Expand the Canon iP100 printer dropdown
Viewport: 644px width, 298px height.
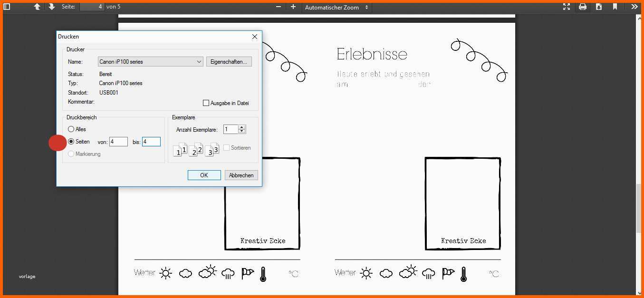[x=151, y=62]
